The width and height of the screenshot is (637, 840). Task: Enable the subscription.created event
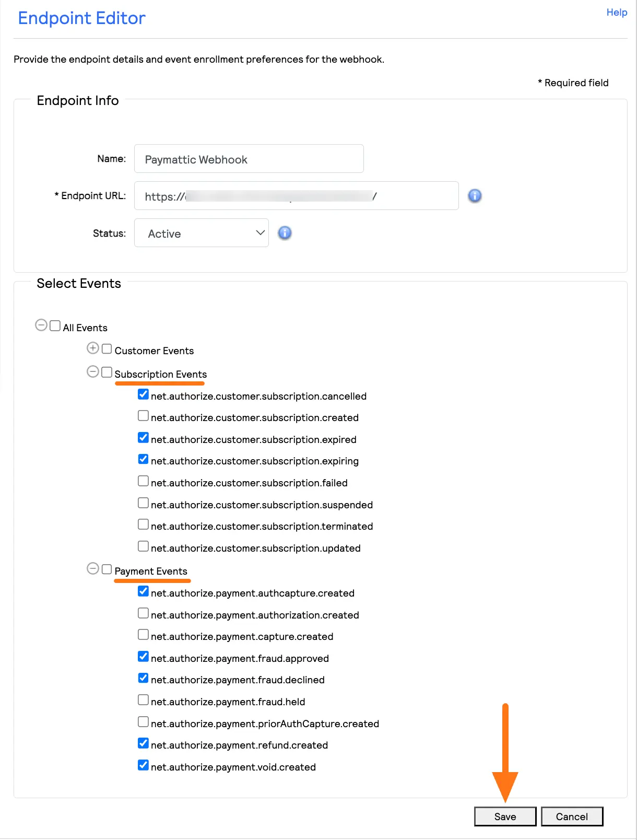tap(143, 415)
